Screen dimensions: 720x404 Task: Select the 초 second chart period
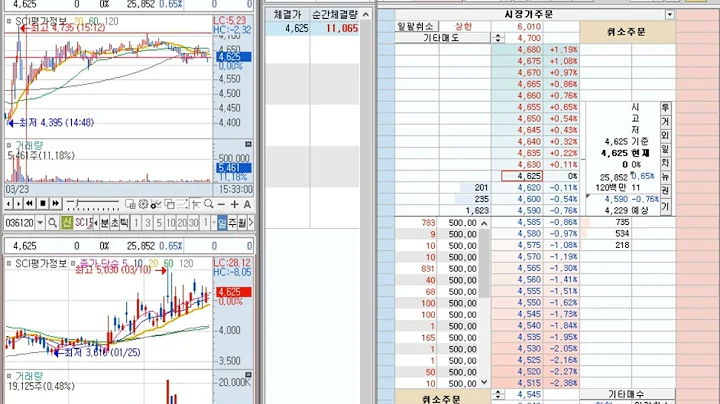pos(114,223)
